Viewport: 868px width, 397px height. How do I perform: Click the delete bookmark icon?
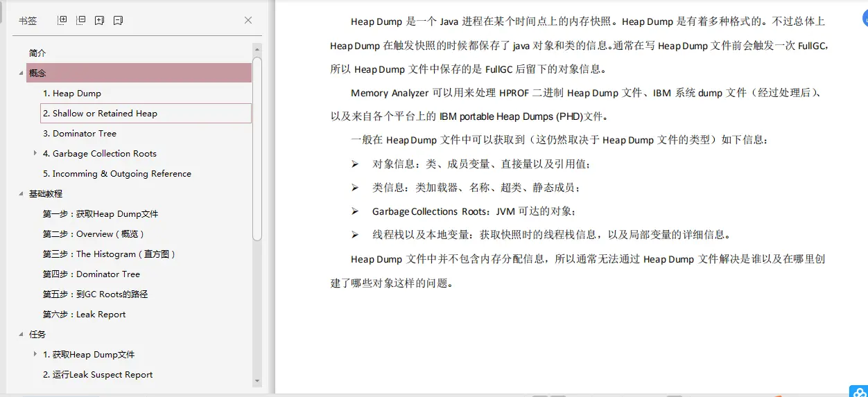coord(119,21)
